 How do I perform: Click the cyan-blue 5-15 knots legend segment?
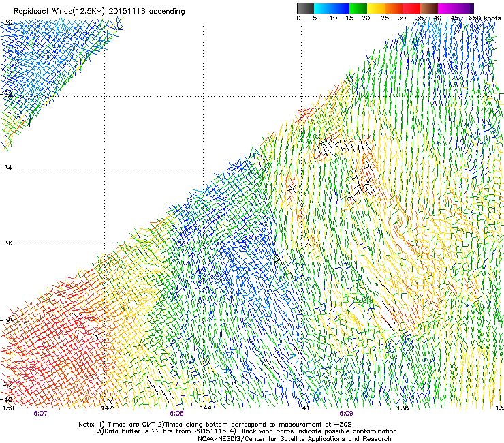pyautogui.click(x=332, y=8)
